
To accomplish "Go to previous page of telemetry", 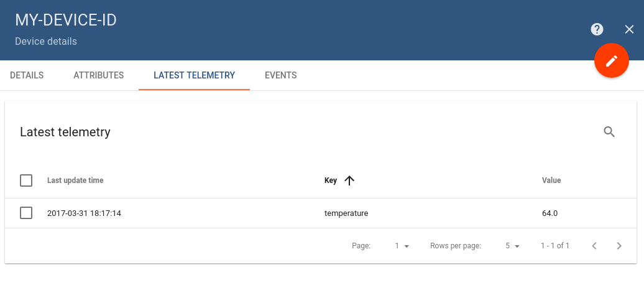I will click(x=594, y=246).
